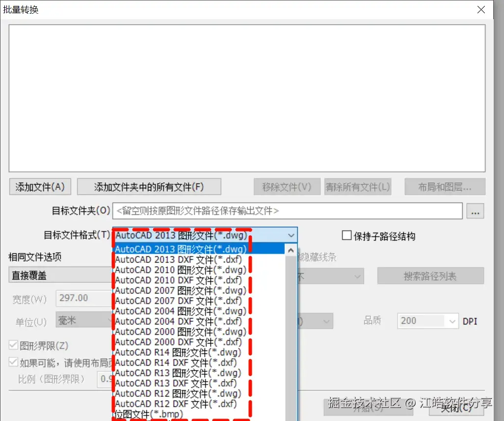Select AutoCAD 2007 DXF 文件(*.dxf) option
The height and width of the screenshot is (421, 504).
[x=199, y=300]
